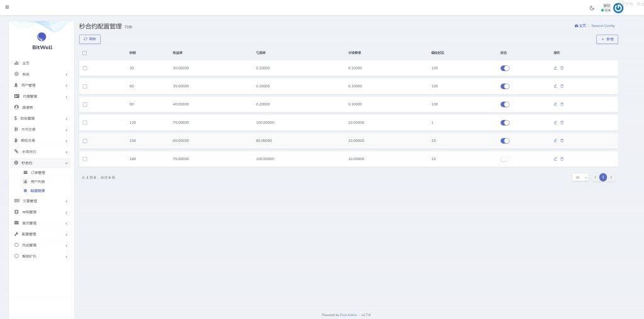Disable the status toggle for the 90-second row
The width and height of the screenshot is (644, 319).
click(505, 104)
